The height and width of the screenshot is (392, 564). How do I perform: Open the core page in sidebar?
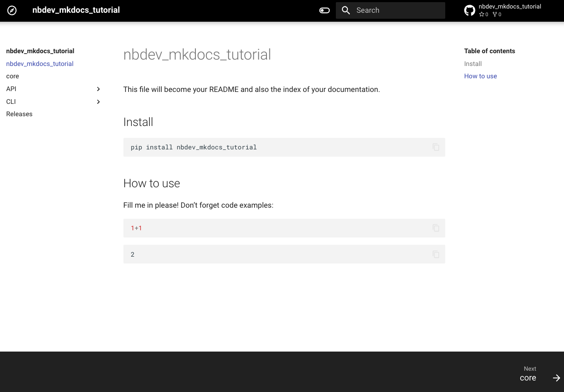click(x=13, y=76)
